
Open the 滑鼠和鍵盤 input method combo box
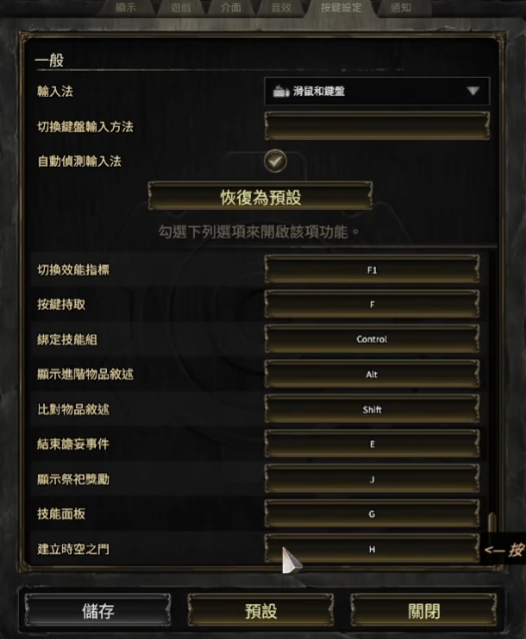[377, 91]
